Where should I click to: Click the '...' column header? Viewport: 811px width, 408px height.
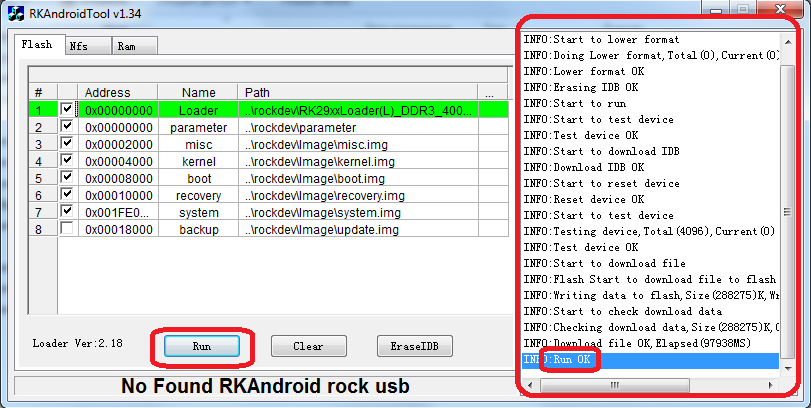point(493,93)
